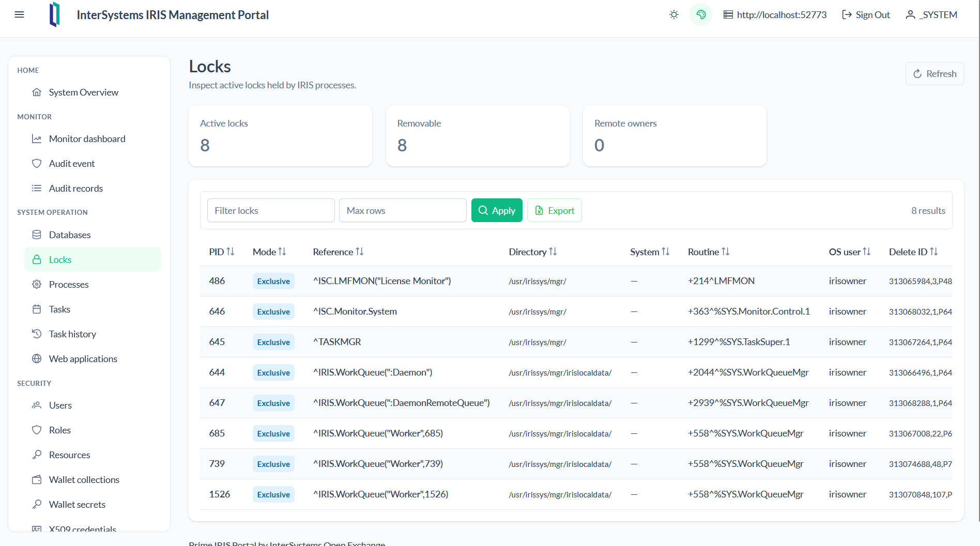Click the http://localhost:52773 server link
The width and height of the screenshot is (980, 546).
(775, 14)
